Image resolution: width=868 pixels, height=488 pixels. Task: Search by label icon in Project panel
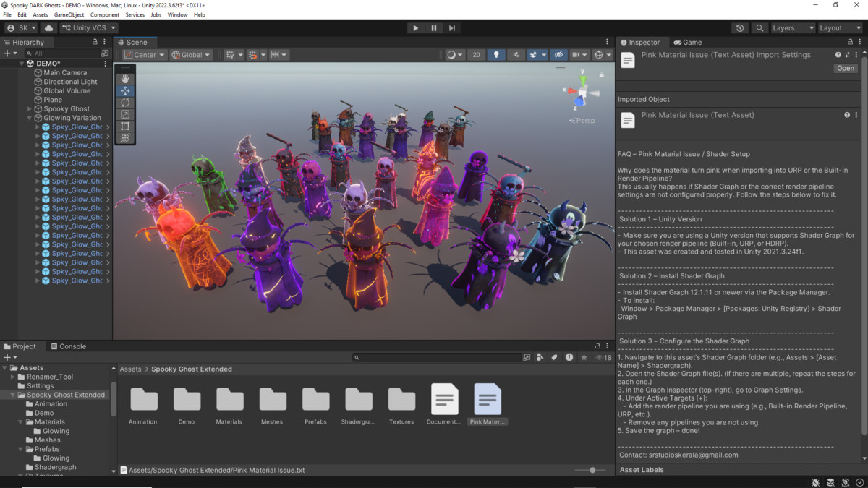555,357
